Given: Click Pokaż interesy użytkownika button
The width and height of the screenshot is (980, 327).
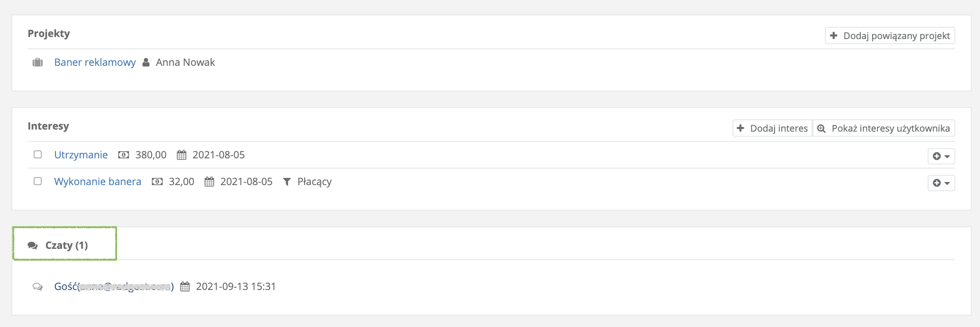Looking at the screenshot, I should (883, 128).
